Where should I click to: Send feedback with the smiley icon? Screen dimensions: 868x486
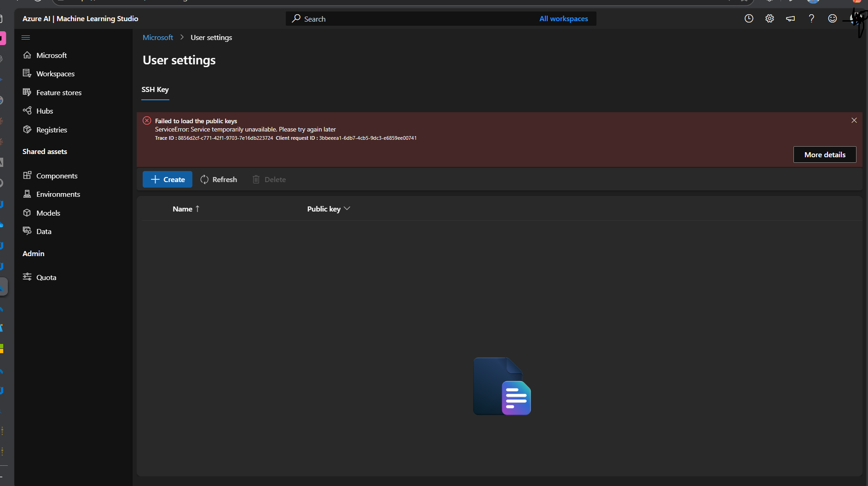click(x=832, y=18)
